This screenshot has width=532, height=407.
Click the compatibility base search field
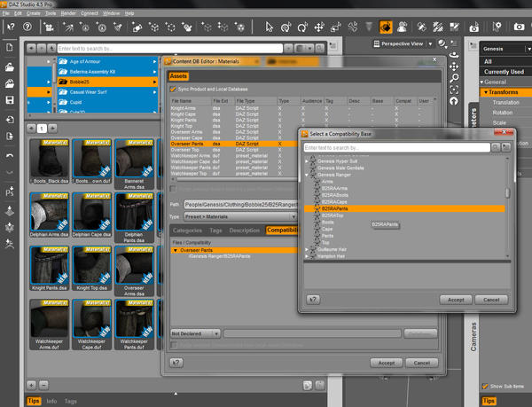[x=397, y=147]
